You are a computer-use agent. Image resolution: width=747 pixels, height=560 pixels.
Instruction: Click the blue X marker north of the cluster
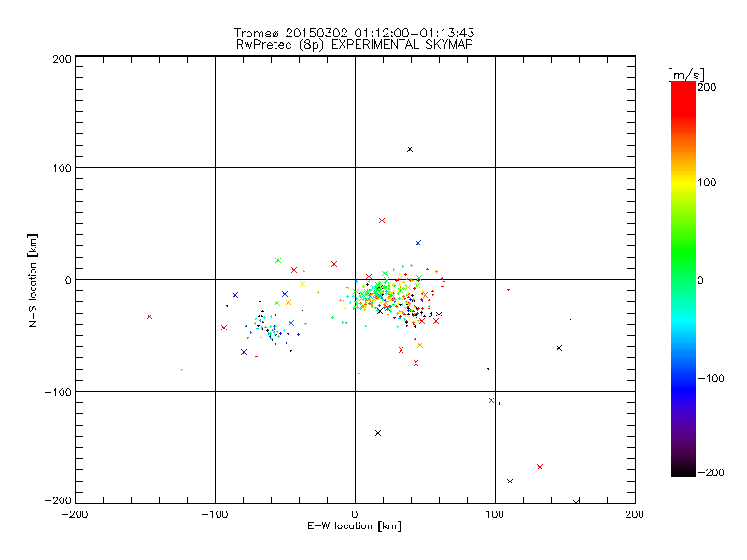point(418,243)
